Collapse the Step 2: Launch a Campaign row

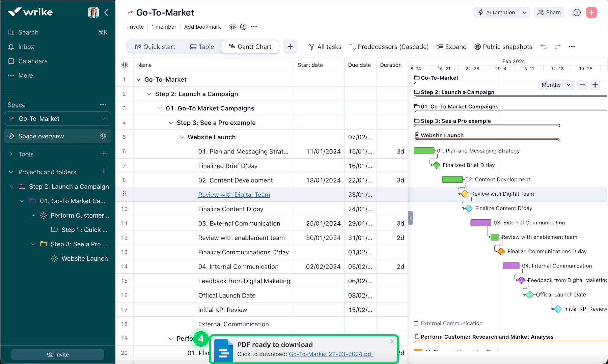point(149,94)
